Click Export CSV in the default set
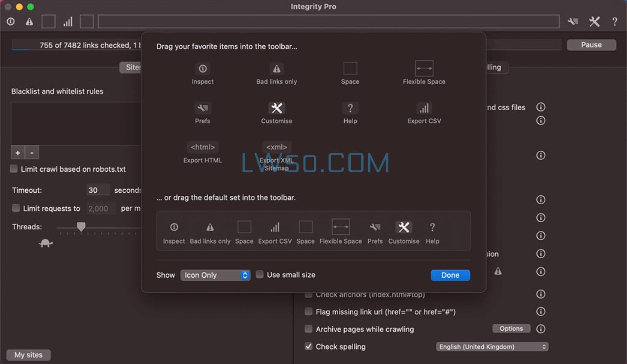The height and width of the screenshot is (364, 627). 275,233
